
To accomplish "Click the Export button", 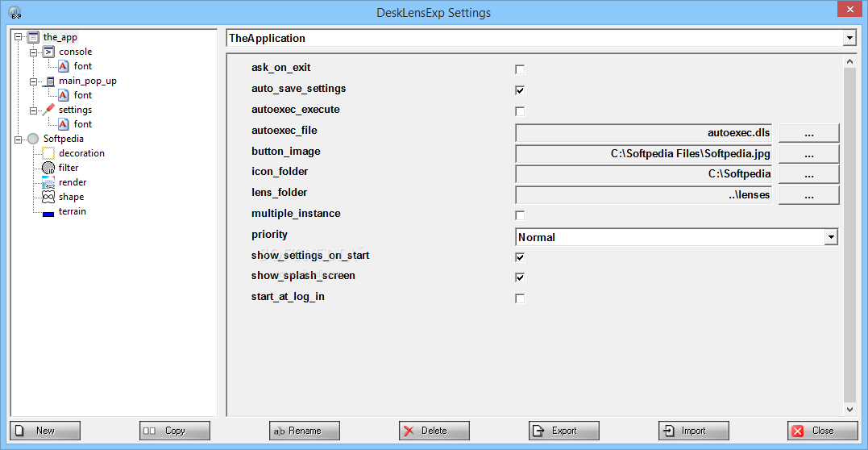I will click(564, 431).
